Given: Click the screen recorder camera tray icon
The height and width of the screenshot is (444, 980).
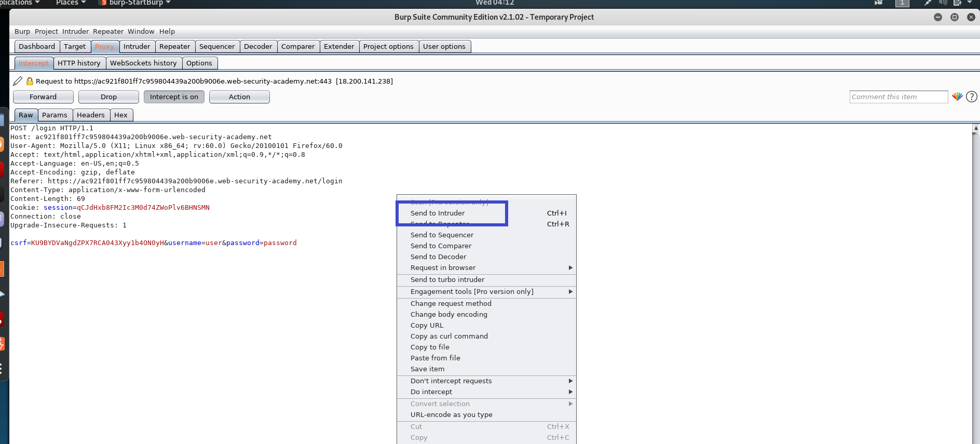Looking at the screenshot, I should coord(878,3).
